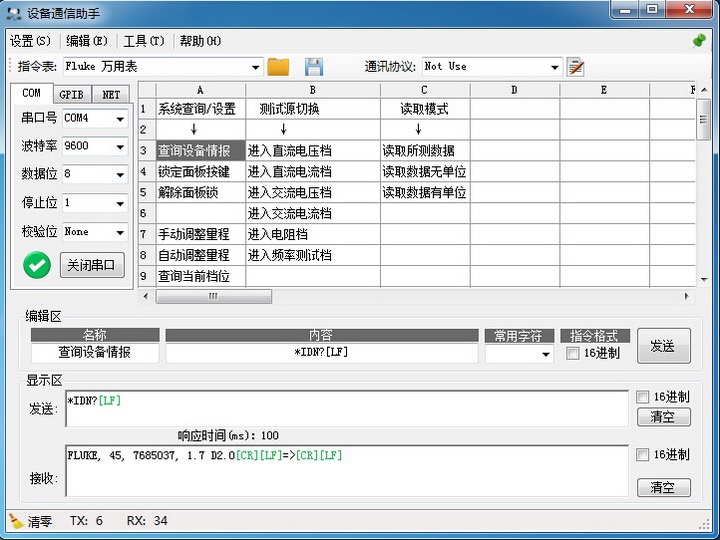Click inside the 发送 display text box

[x=347, y=409]
